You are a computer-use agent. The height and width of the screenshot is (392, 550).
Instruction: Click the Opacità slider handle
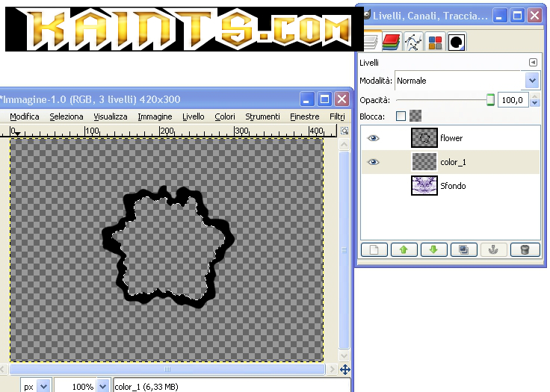(490, 99)
